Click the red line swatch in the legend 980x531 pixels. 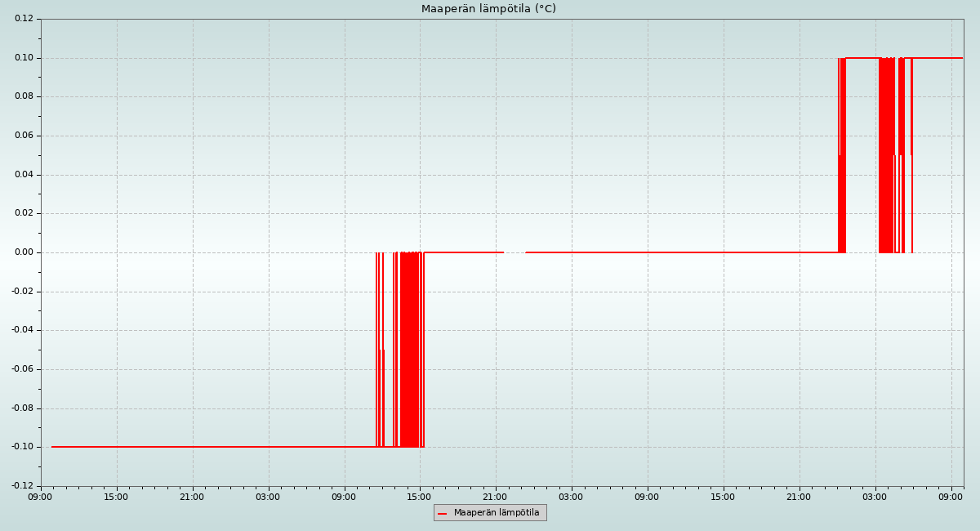[x=443, y=513]
